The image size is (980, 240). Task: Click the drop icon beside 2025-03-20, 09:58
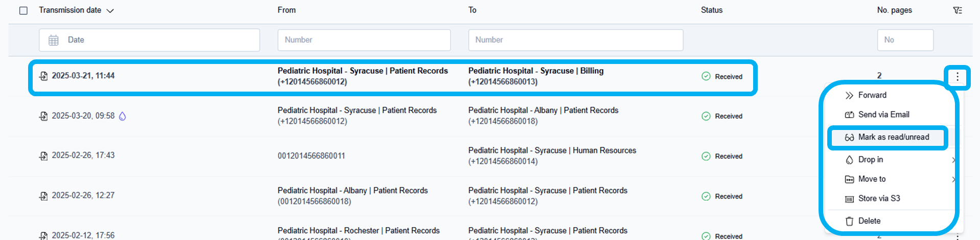click(x=123, y=116)
